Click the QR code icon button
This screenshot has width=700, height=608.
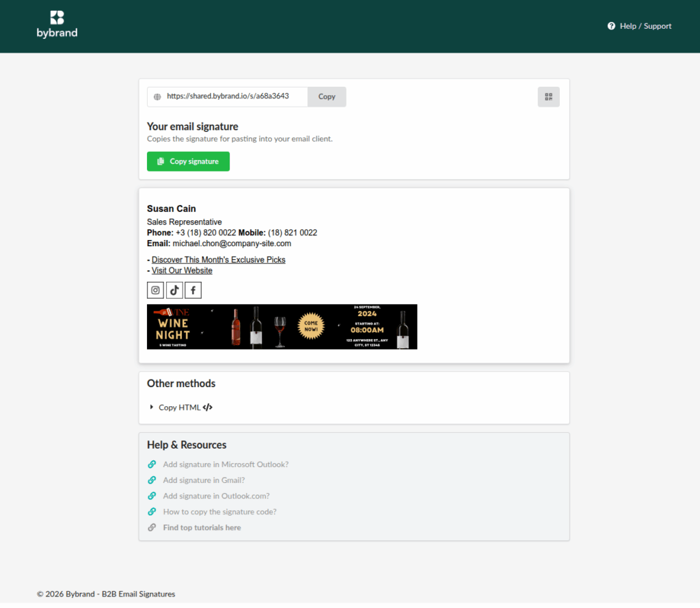(x=548, y=97)
